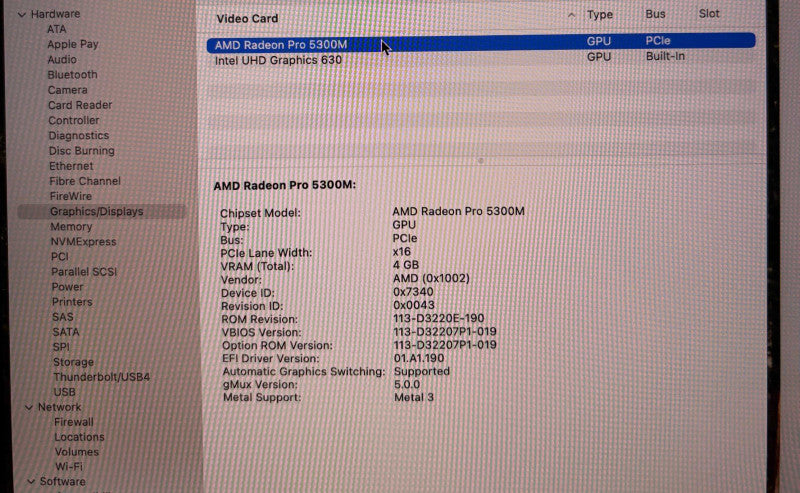800x493 pixels.
Task: Click the PCIe Lane Width value 'x16'
Action: (402, 252)
